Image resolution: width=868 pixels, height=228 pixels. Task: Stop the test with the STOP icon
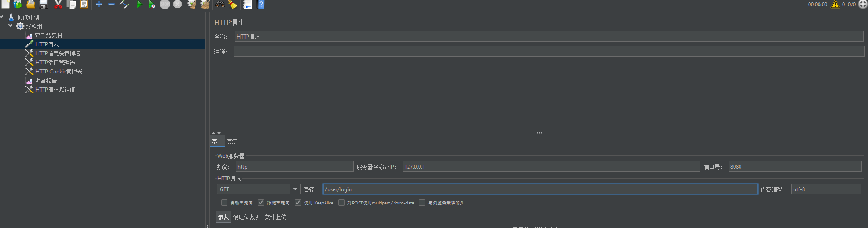pyautogui.click(x=165, y=4)
